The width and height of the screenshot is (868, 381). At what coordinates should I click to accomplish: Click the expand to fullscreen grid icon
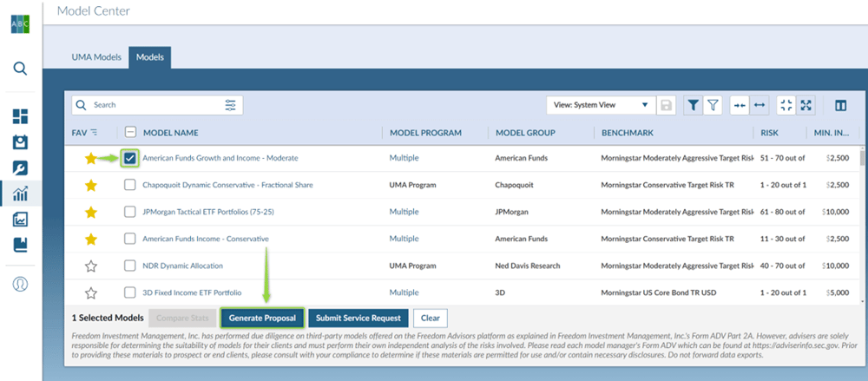pyautogui.click(x=806, y=105)
